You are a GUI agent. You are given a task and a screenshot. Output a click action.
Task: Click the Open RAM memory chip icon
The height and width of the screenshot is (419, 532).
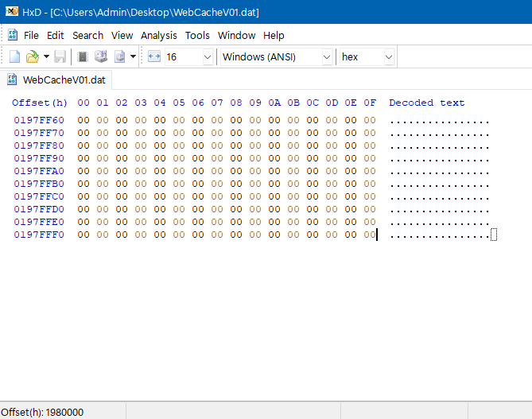[x=82, y=56]
